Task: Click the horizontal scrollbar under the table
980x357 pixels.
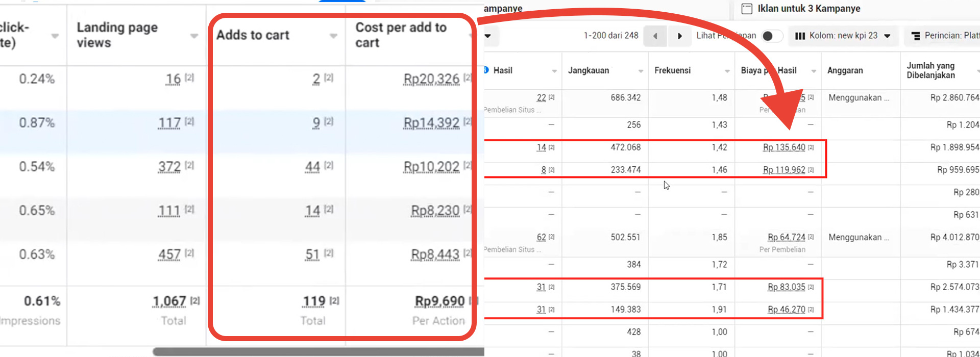Action: click(316, 352)
